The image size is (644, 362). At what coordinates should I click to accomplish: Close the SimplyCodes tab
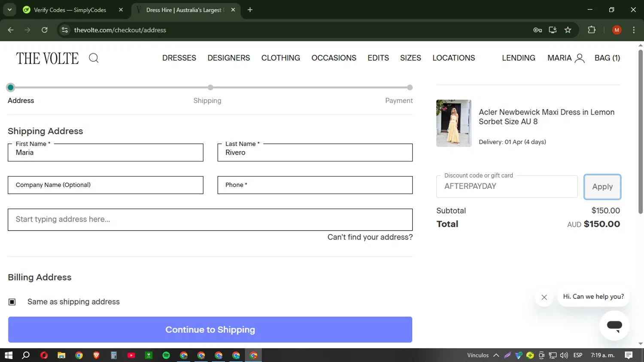click(x=121, y=10)
